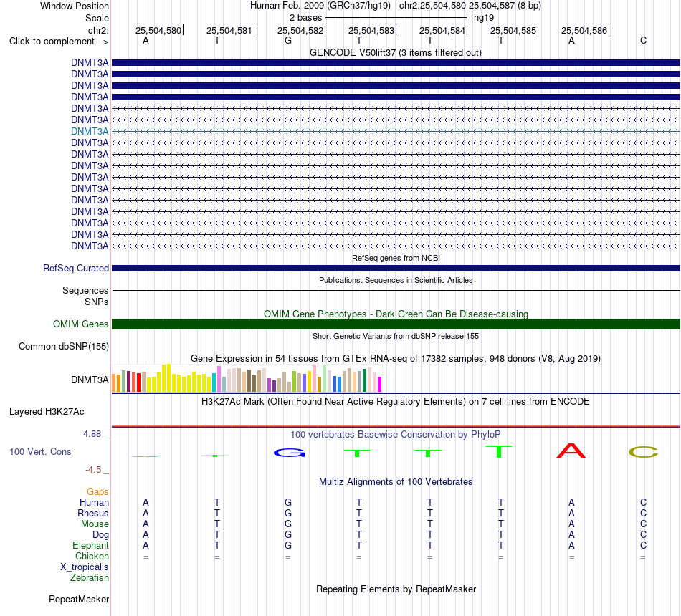Click the Window Position label
681x616 pixels.
(75, 6)
